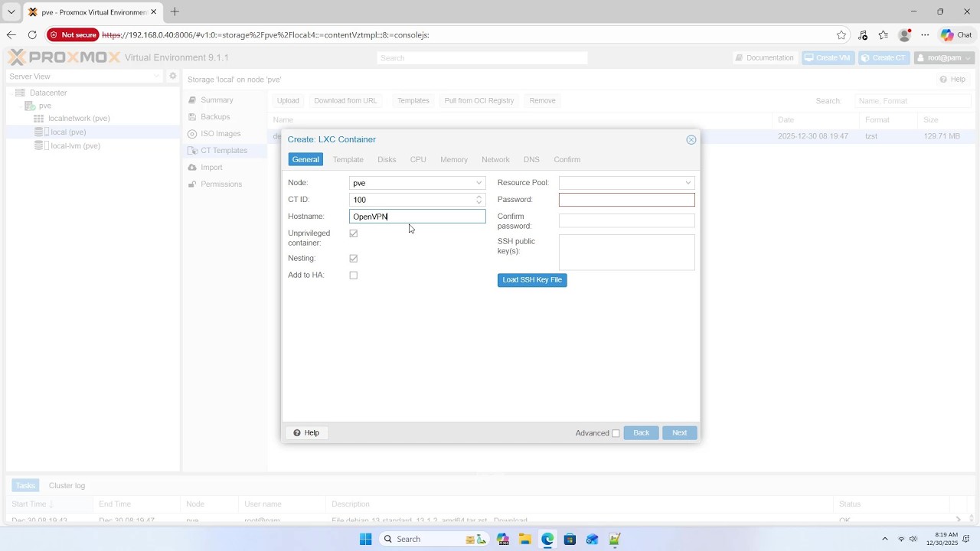Image resolution: width=980 pixels, height=551 pixels.
Task: Toggle the Nesting checkbox
Action: tap(354, 259)
